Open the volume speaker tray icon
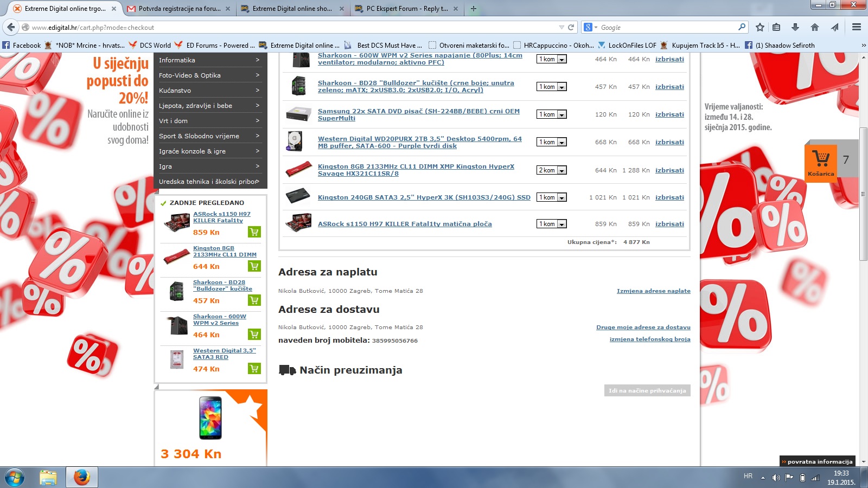868x488 pixels. pos(776,478)
